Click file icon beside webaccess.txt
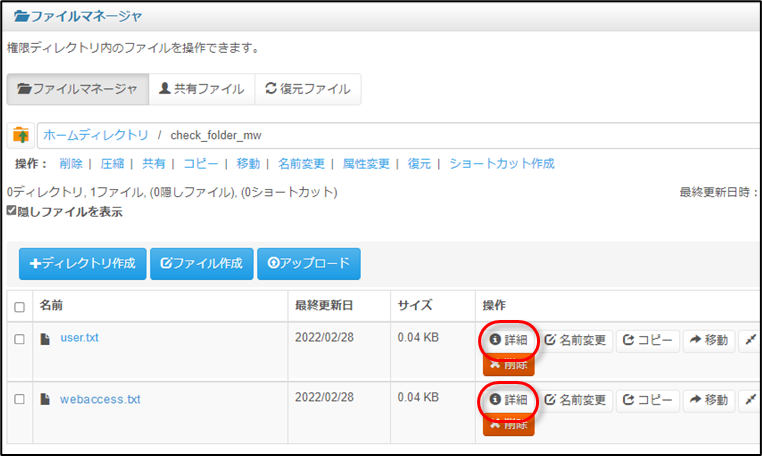The width and height of the screenshot is (762, 456). coord(45,399)
